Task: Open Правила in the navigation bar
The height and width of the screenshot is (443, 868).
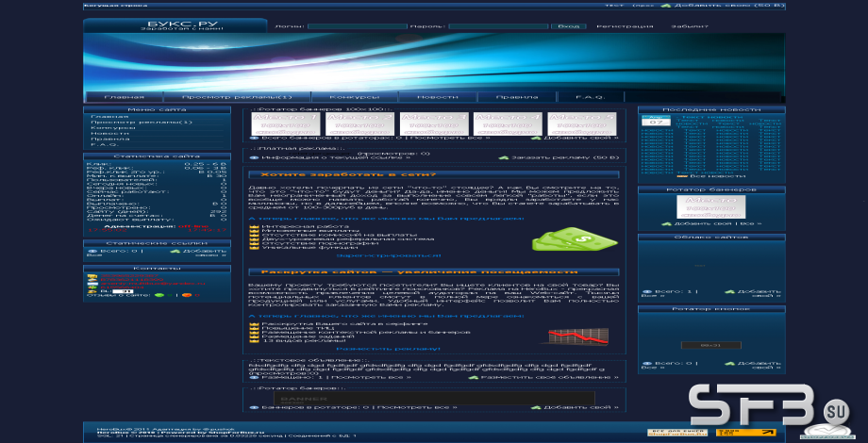Action: coord(516,97)
